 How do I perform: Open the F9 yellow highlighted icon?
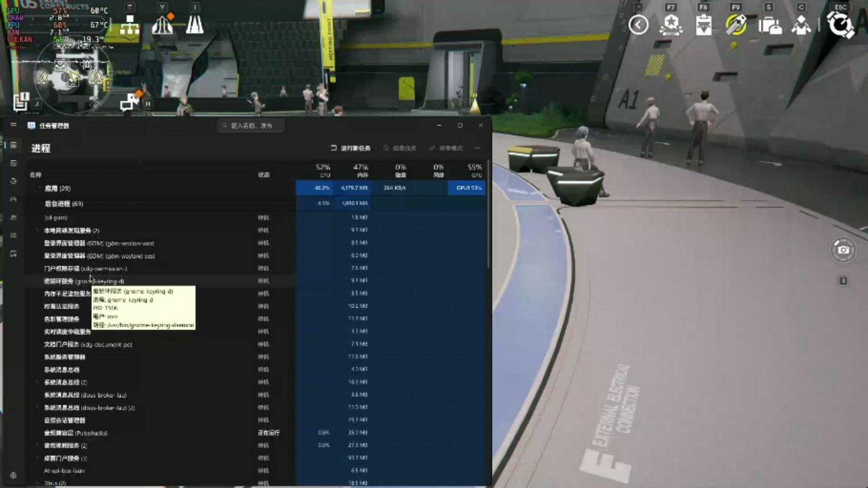(x=736, y=24)
